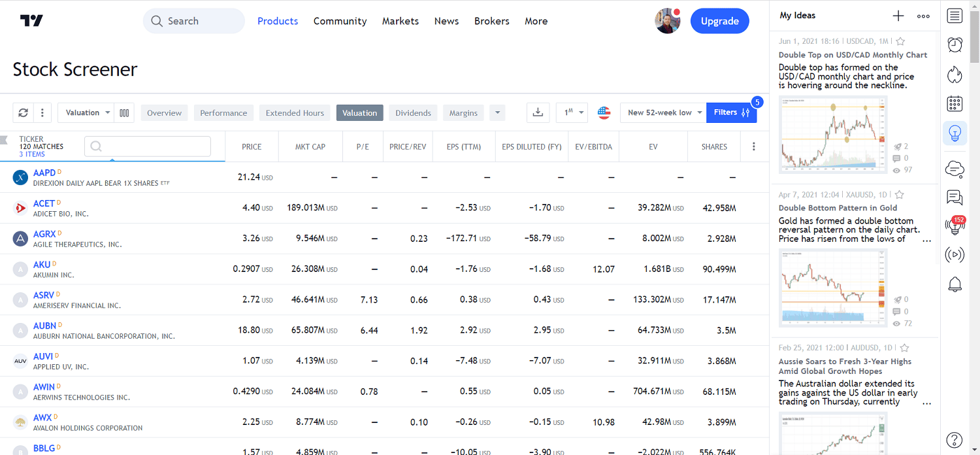The image size is (980, 455).
Task: Open the AAPD ticker link
Action: click(44, 173)
